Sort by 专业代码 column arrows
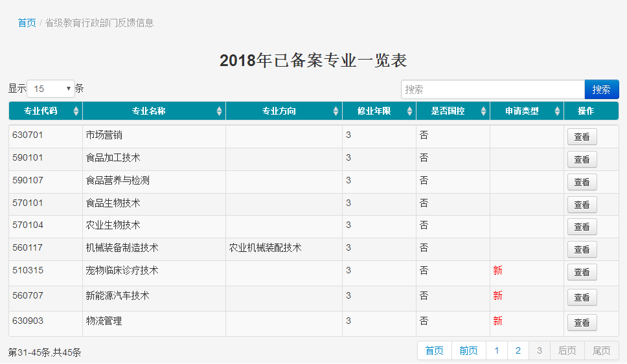627x364 pixels. (x=76, y=111)
